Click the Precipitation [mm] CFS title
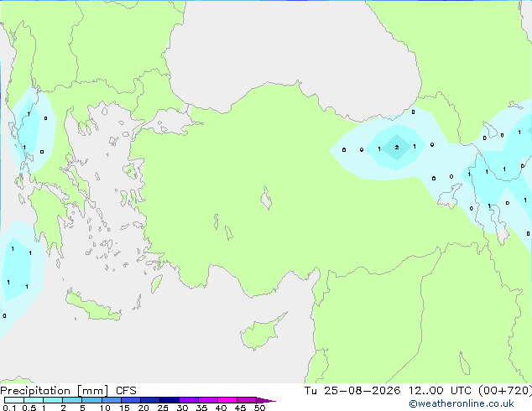The width and height of the screenshot is (532, 411). [x=68, y=391]
